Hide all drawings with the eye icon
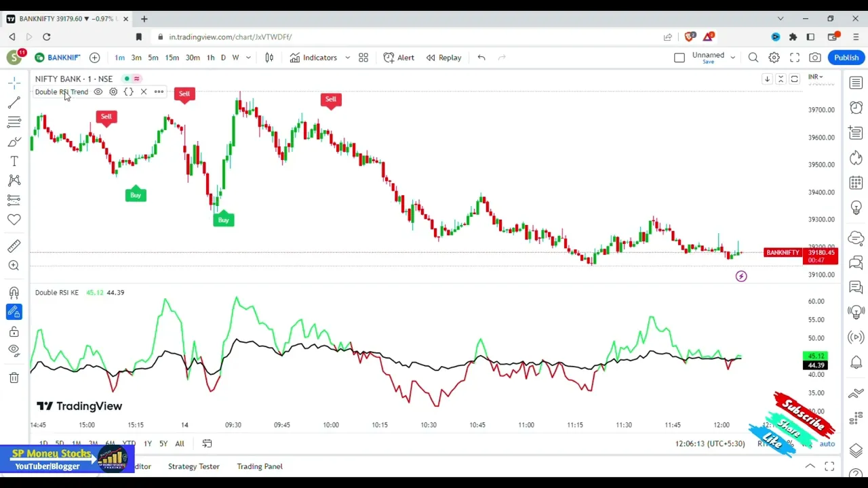 (14, 350)
